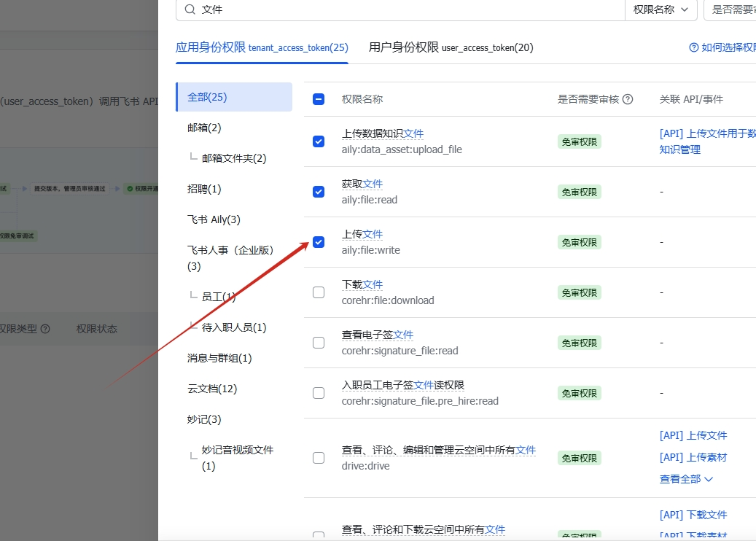756x541 pixels.
Task: Check the drive:drive permission checkbox
Action: tap(319, 458)
